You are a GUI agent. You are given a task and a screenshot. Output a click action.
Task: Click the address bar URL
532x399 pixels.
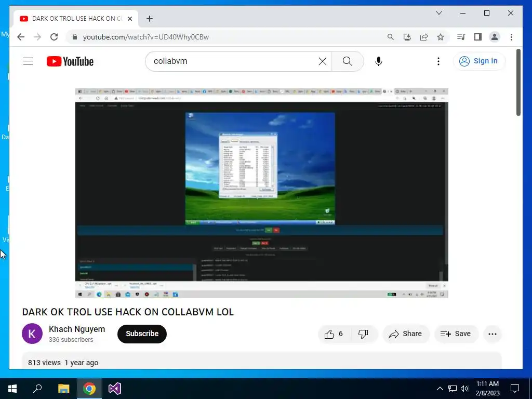tap(146, 37)
